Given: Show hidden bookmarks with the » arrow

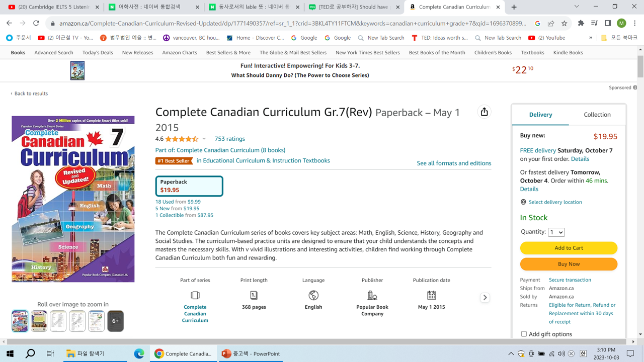Looking at the screenshot, I should [590, 38].
